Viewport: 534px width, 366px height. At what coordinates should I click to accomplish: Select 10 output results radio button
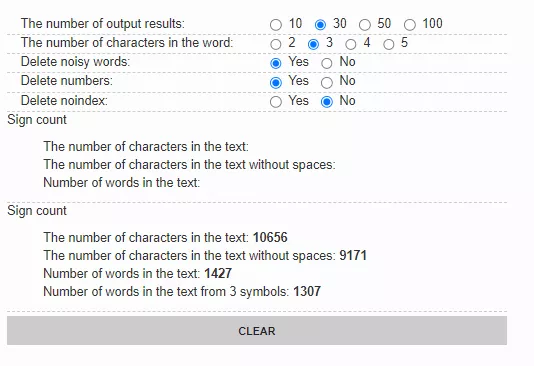[x=276, y=25]
